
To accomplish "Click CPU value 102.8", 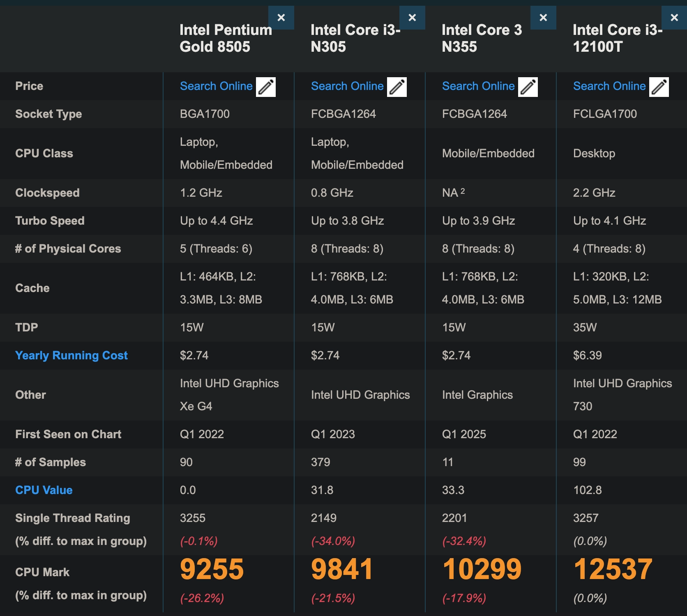I will tap(587, 490).
